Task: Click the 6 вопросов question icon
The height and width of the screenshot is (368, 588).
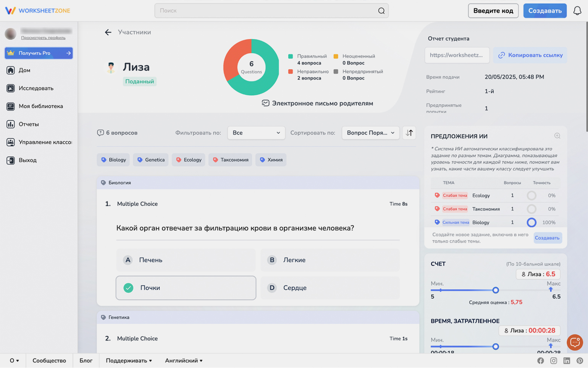Action: 100,133
